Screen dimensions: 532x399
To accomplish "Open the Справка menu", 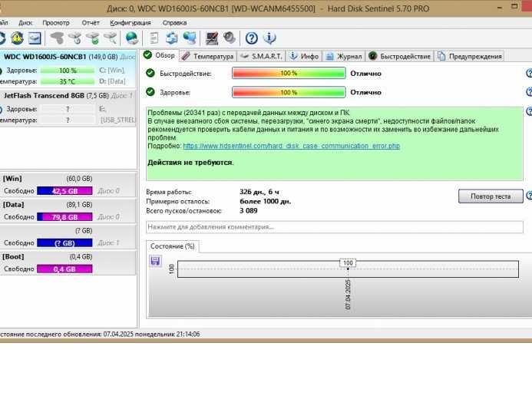I will tap(174, 23).
